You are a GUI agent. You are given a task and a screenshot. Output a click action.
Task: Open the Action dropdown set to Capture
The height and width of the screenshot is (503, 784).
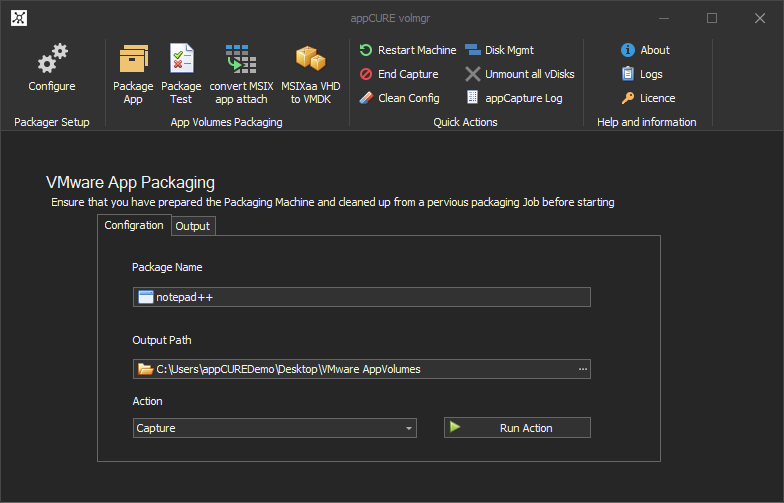pyautogui.click(x=274, y=428)
